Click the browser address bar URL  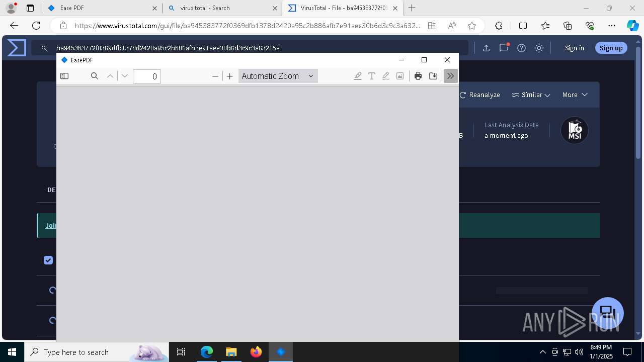click(247, 26)
